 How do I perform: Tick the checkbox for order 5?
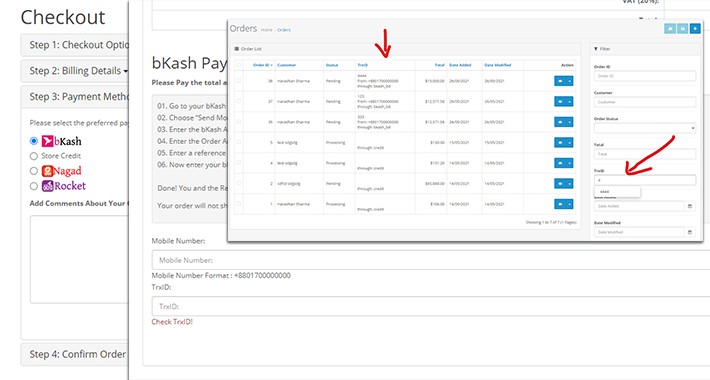tap(239, 142)
